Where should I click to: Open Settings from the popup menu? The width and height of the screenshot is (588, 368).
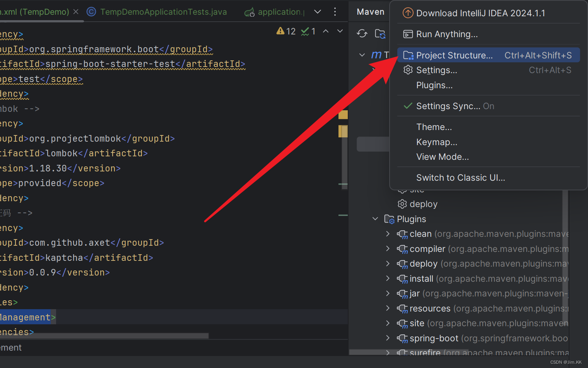pyautogui.click(x=488, y=70)
